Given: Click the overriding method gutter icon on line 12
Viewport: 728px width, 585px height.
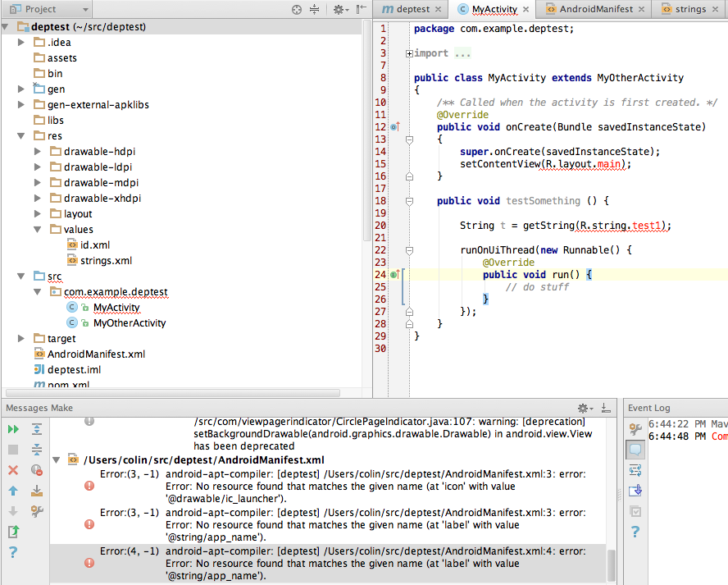Looking at the screenshot, I should click(394, 126).
